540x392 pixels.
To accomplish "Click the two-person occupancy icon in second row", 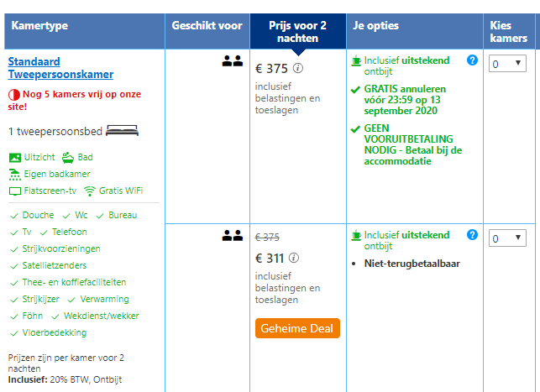I will pos(233,236).
